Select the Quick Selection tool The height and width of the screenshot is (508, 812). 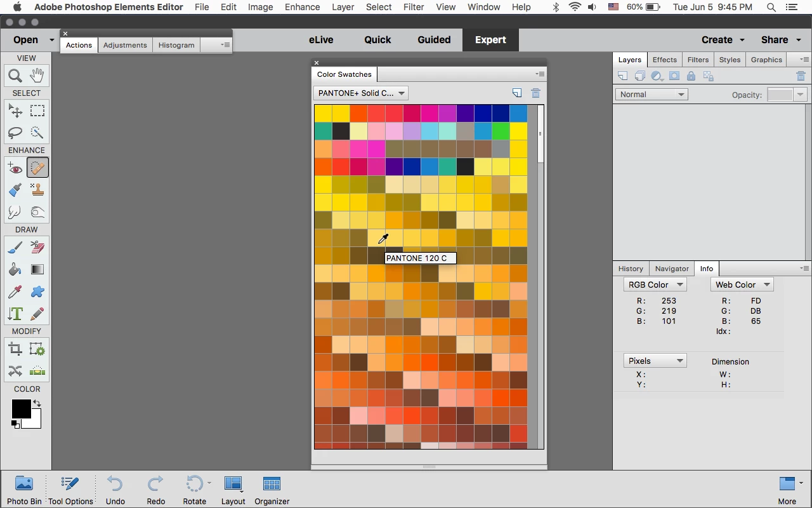point(37,132)
